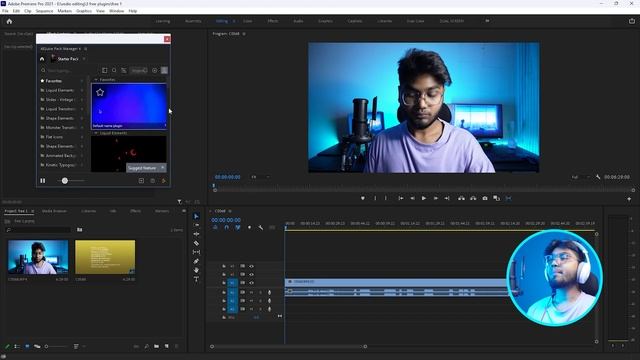Open the timeline sequence panel menu

230,211
